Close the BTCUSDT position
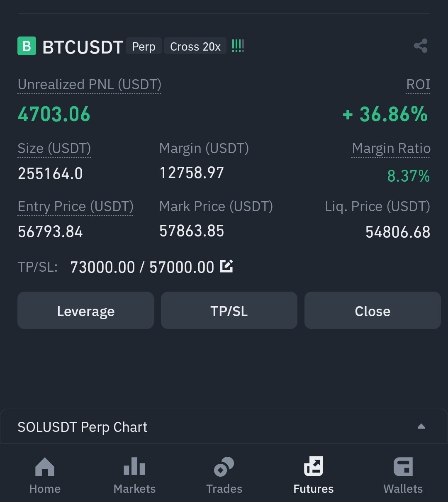448x502 pixels. coord(372,311)
